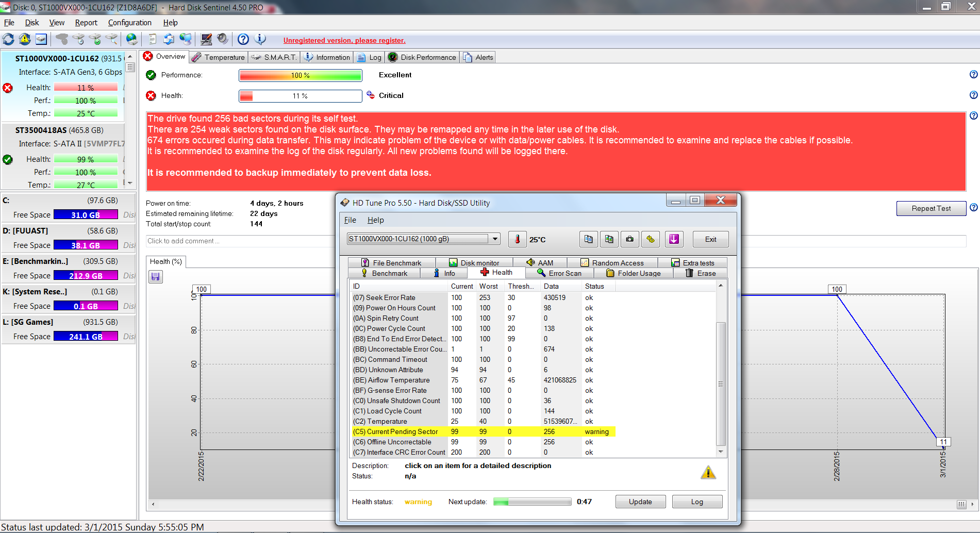Click the unregistered version register link
This screenshot has width=980, height=533.
(344, 41)
